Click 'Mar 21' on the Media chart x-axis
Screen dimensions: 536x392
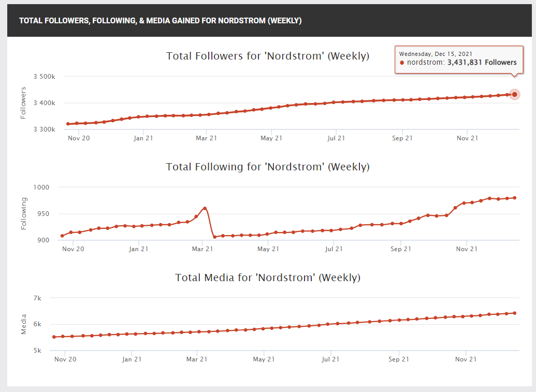click(x=197, y=359)
